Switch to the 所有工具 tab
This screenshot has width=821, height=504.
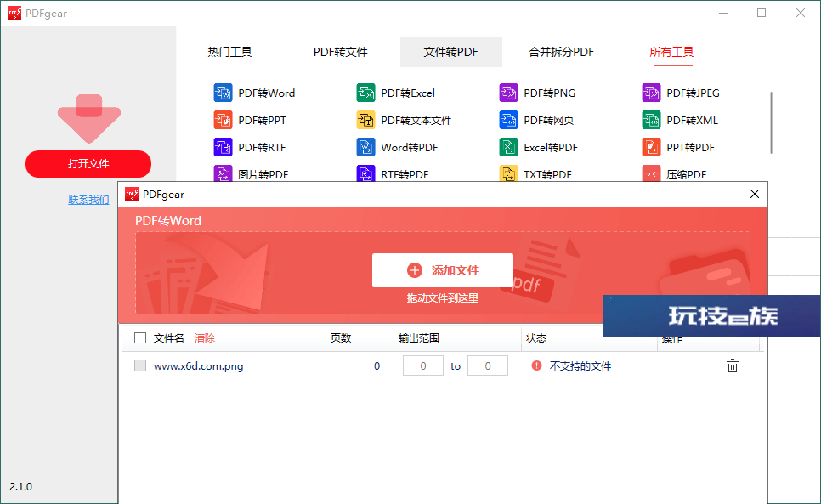671,52
